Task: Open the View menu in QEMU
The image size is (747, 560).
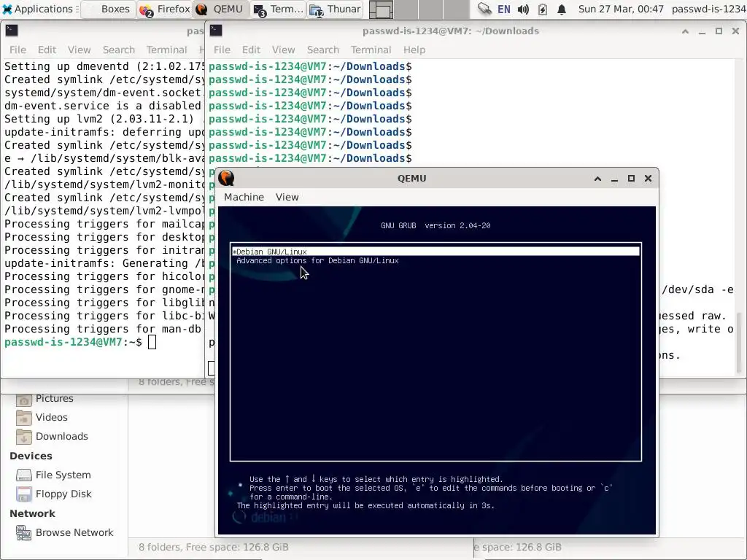Action: click(287, 197)
